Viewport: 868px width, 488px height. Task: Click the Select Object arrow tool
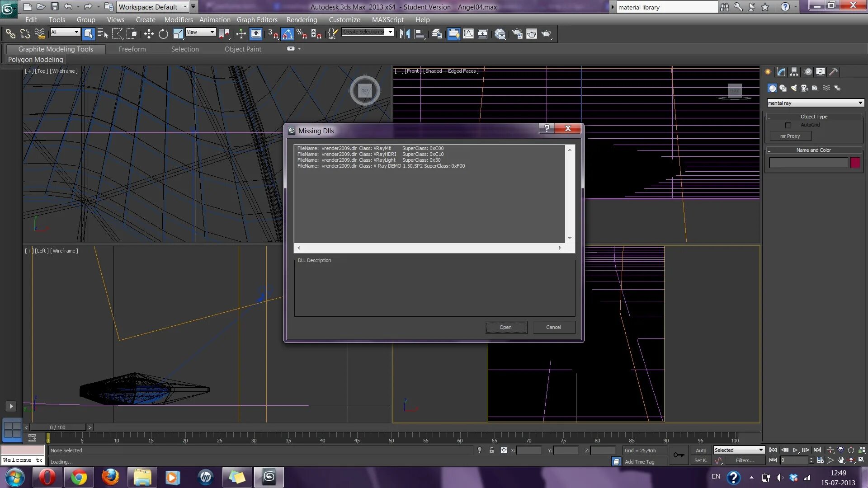coord(89,33)
